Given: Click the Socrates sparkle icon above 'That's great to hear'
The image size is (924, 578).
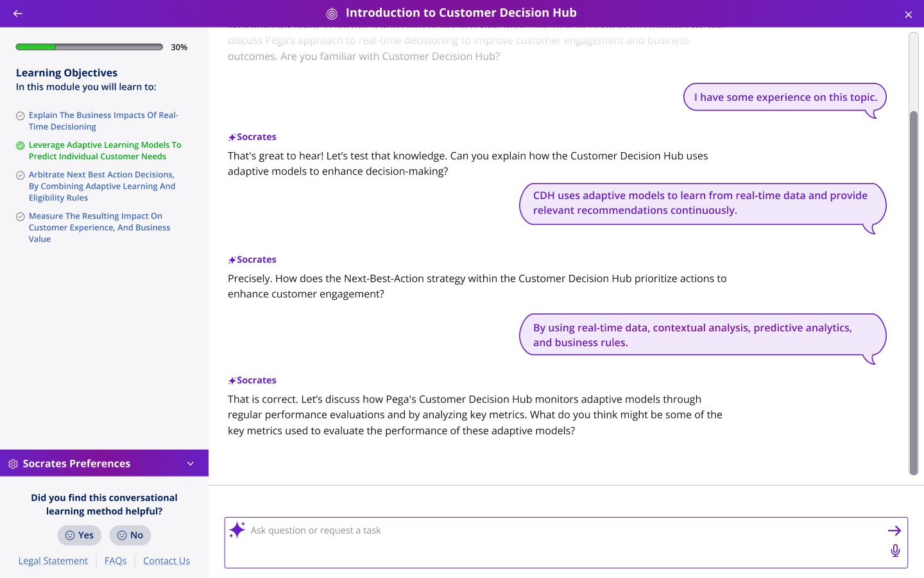Looking at the screenshot, I should click(x=232, y=137).
